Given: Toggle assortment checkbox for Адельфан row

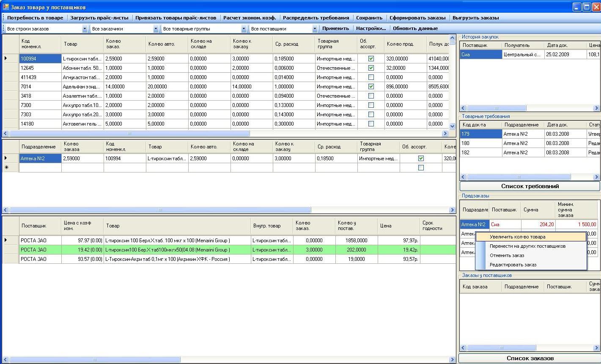Looking at the screenshot, I should [371, 87].
